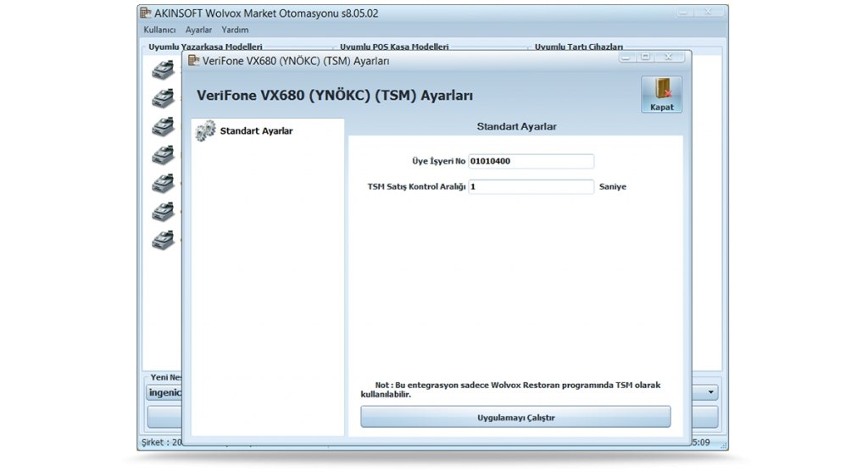Click the Uyumlu Tartı Cihazları header
This screenshot has width=868, height=472.
[x=578, y=47]
